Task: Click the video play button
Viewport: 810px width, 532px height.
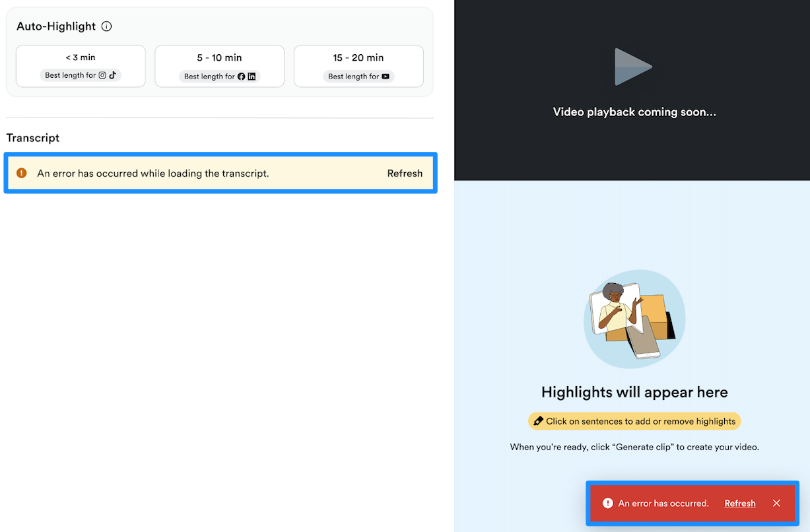Action: click(633, 67)
